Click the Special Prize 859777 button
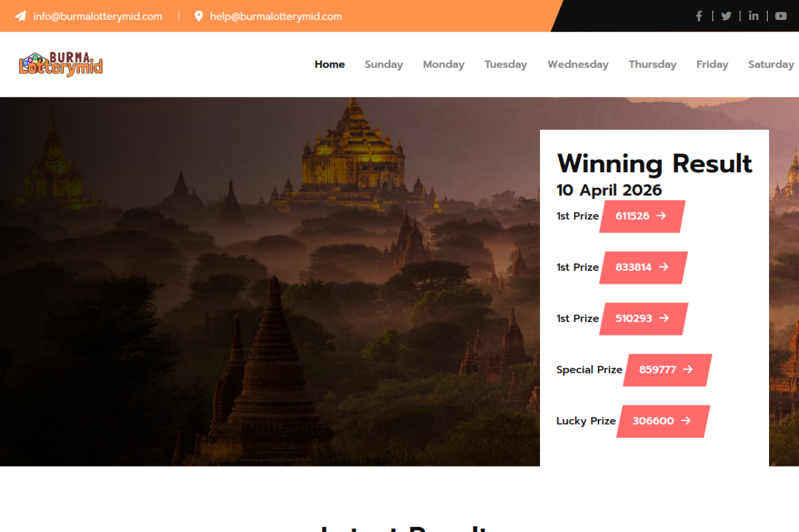This screenshot has width=799, height=532. point(667,370)
